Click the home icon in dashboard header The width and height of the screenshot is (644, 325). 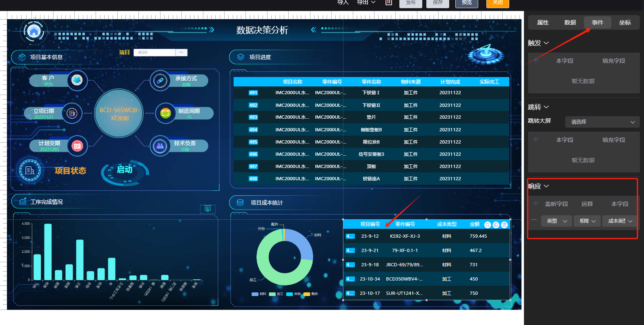point(34,31)
